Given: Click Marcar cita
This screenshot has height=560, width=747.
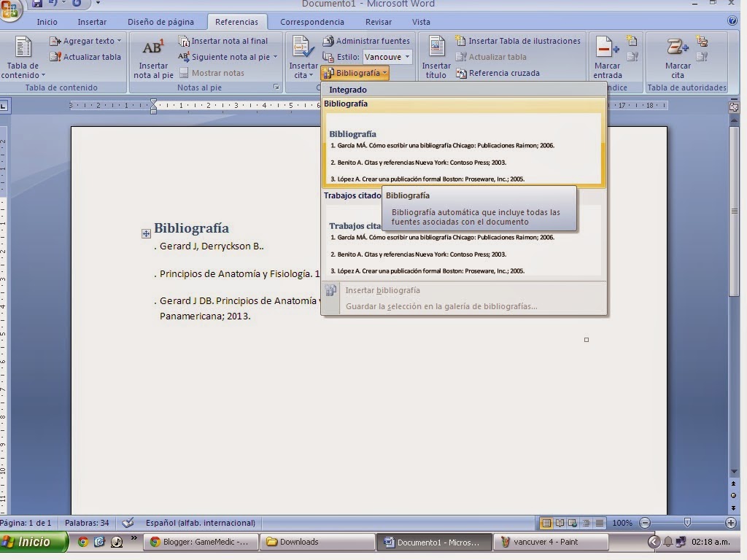Looking at the screenshot, I should click(x=678, y=58).
